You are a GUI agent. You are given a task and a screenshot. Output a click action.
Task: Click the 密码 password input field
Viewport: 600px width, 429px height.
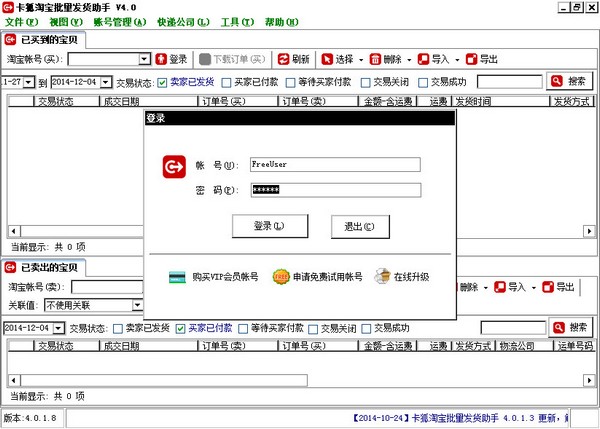click(334, 190)
